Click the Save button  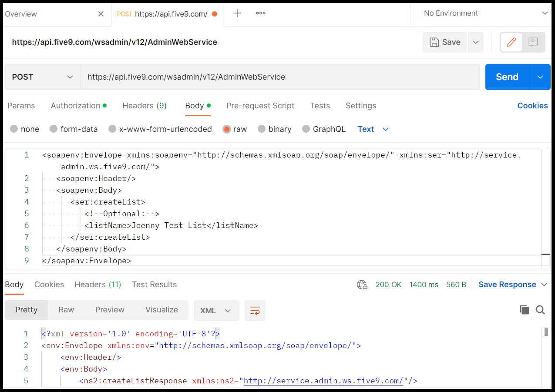445,42
